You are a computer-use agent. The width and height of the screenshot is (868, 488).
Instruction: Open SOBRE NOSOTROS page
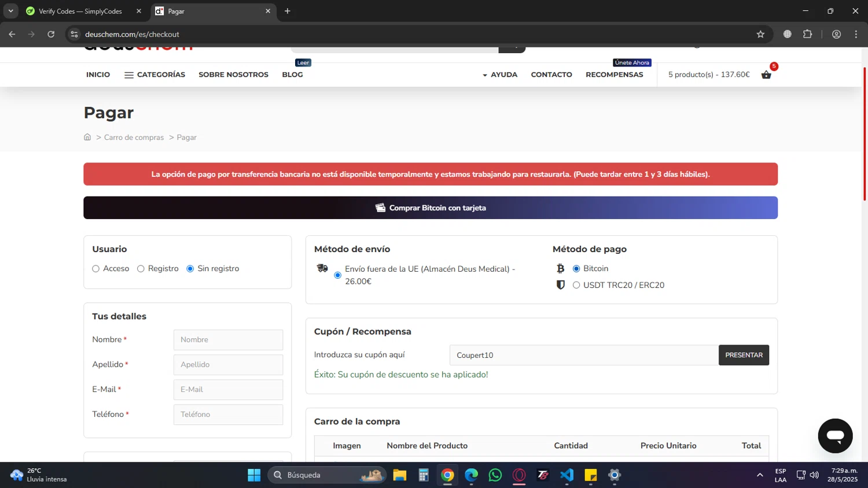coord(233,75)
